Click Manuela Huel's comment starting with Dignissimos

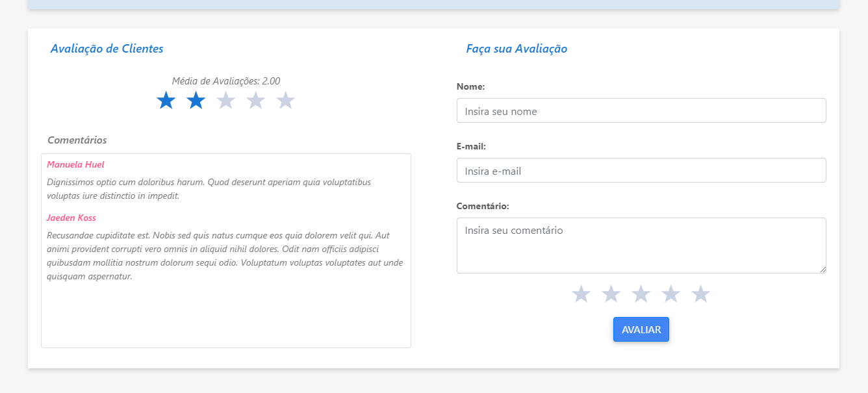[209, 189]
